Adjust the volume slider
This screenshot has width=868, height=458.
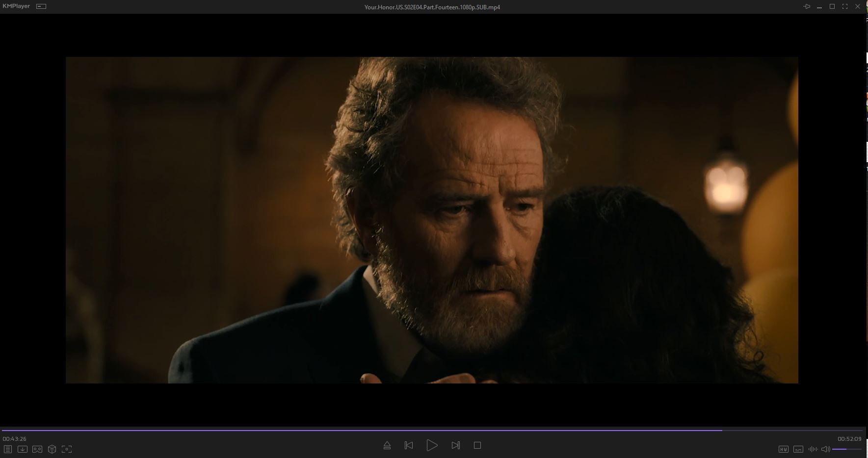pyautogui.click(x=846, y=449)
